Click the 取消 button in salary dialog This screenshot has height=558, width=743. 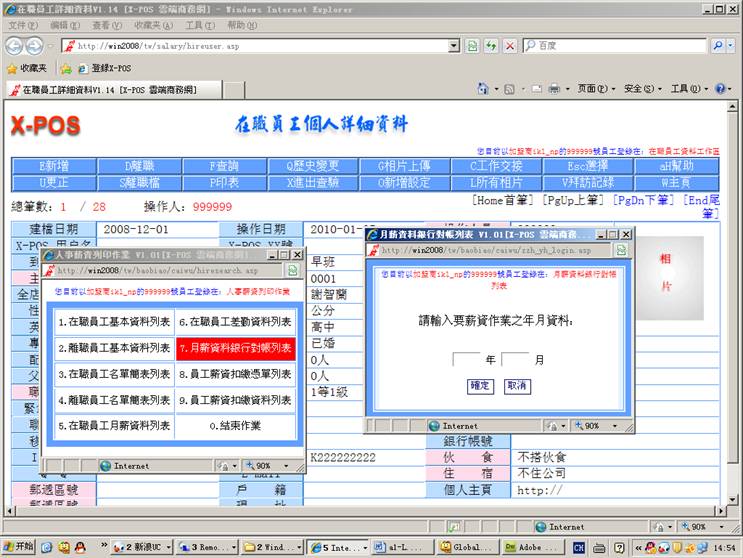pyautogui.click(x=516, y=386)
